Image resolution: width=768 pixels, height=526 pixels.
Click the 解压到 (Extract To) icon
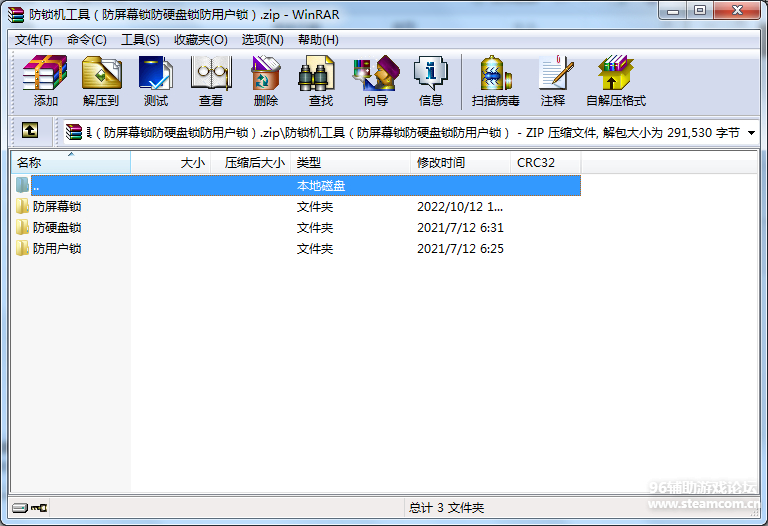pos(100,81)
